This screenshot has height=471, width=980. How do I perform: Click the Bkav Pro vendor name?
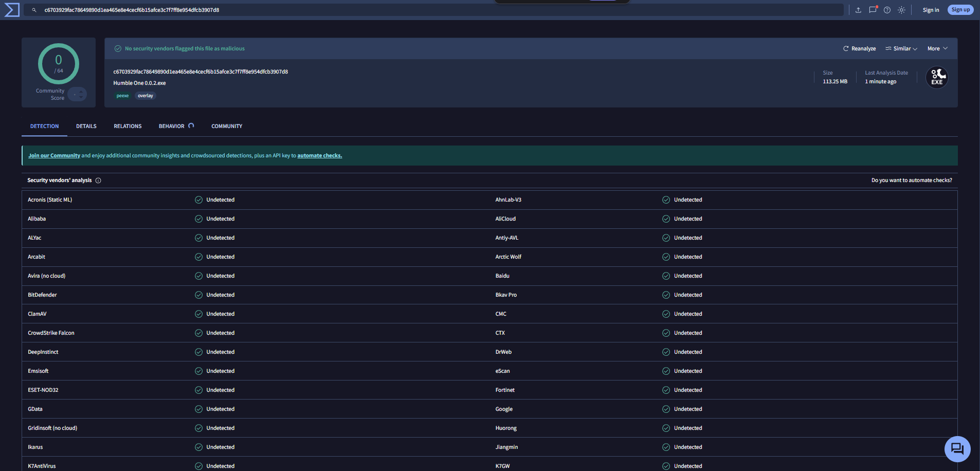[506, 295]
